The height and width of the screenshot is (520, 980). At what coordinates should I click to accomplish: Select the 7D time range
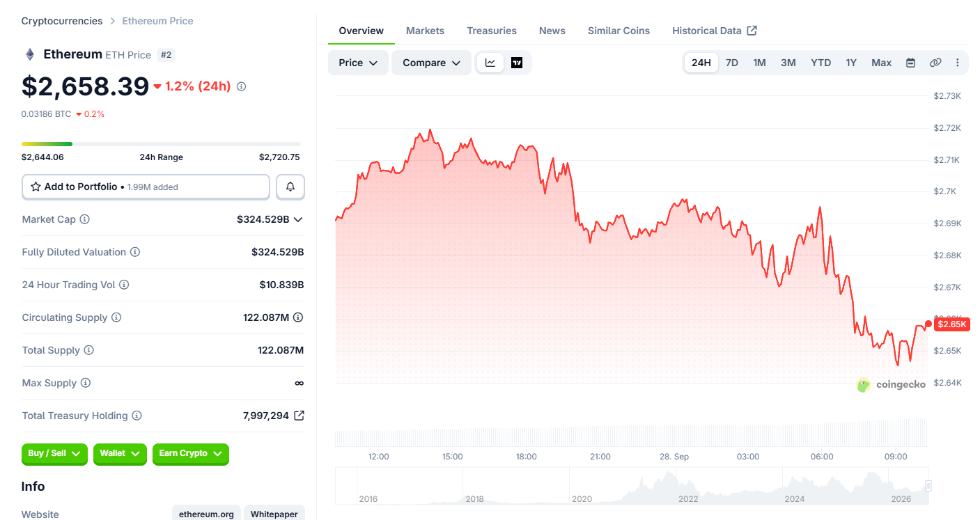pos(732,63)
